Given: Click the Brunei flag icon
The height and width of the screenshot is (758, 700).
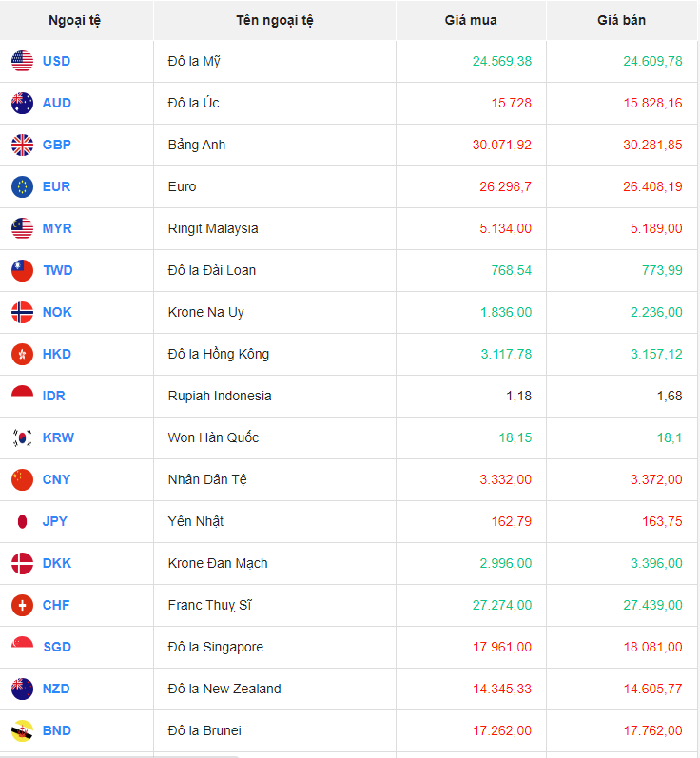Looking at the screenshot, I should coord(22,730).
